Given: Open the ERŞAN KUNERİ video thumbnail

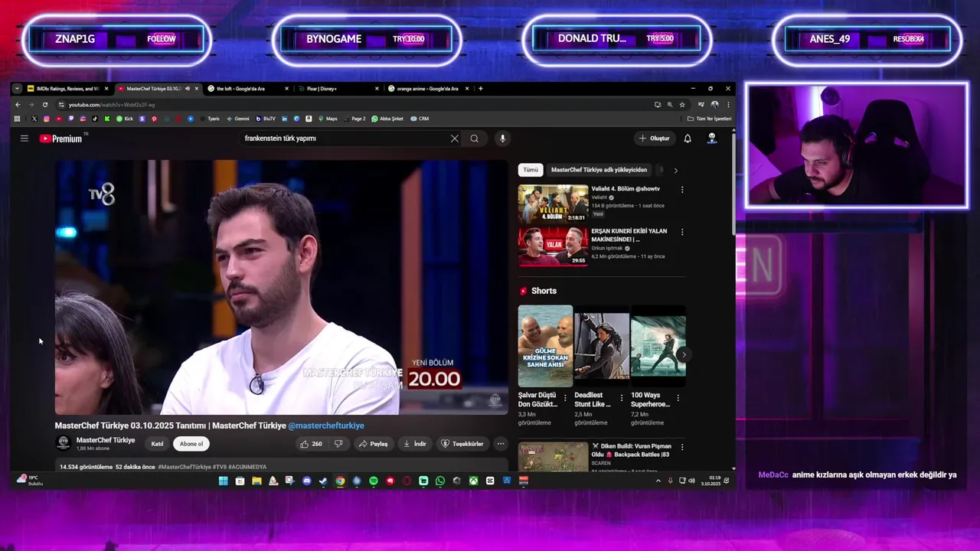Looking at the screenshot, I should 553,246.
